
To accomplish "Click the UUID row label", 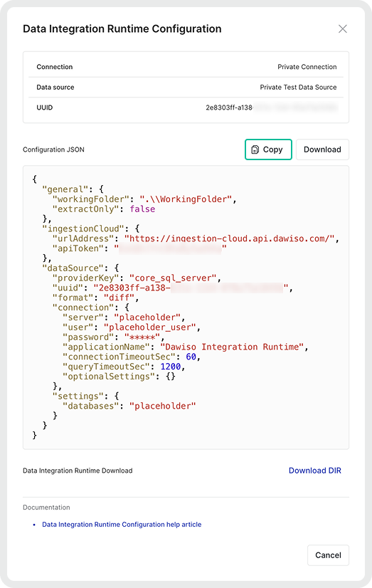I will 45,107.
